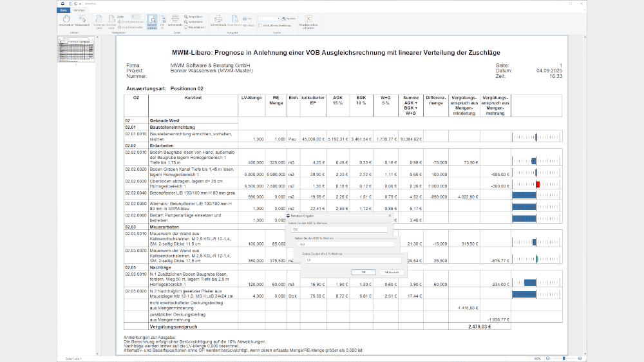Click the blue bar in row 02.02.0040
Image resolution: width=644 pixels, height=362 pixels.
(524, 195)
